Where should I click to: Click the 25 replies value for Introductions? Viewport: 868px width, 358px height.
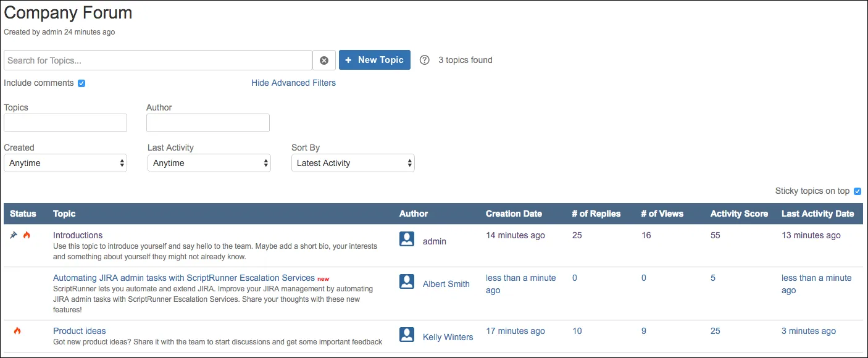pos(577,235)
